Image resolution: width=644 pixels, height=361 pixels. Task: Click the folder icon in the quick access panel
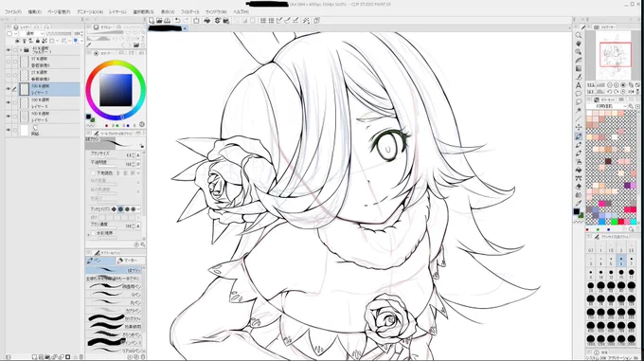(x=136, y=45)
